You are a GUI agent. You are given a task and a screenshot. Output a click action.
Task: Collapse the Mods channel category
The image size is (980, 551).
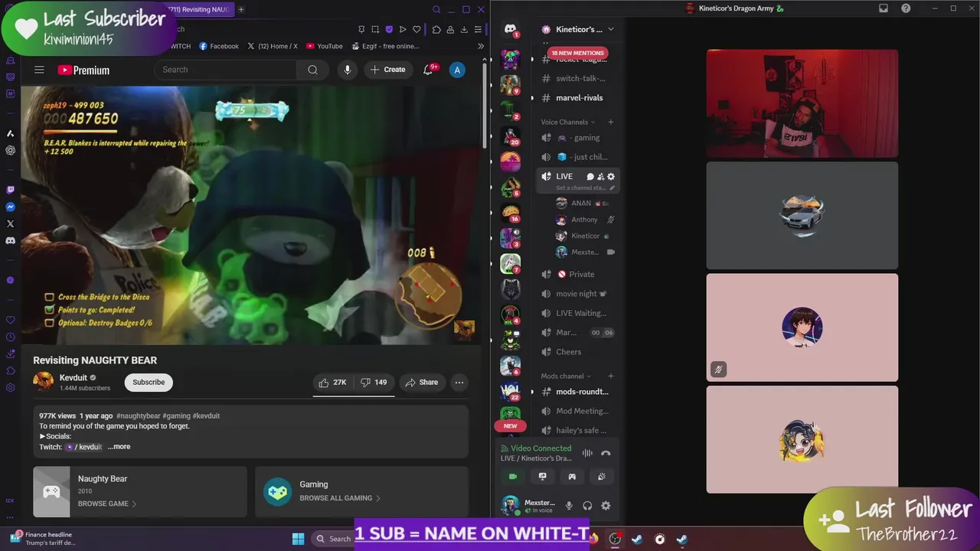[x=566, y=376]
